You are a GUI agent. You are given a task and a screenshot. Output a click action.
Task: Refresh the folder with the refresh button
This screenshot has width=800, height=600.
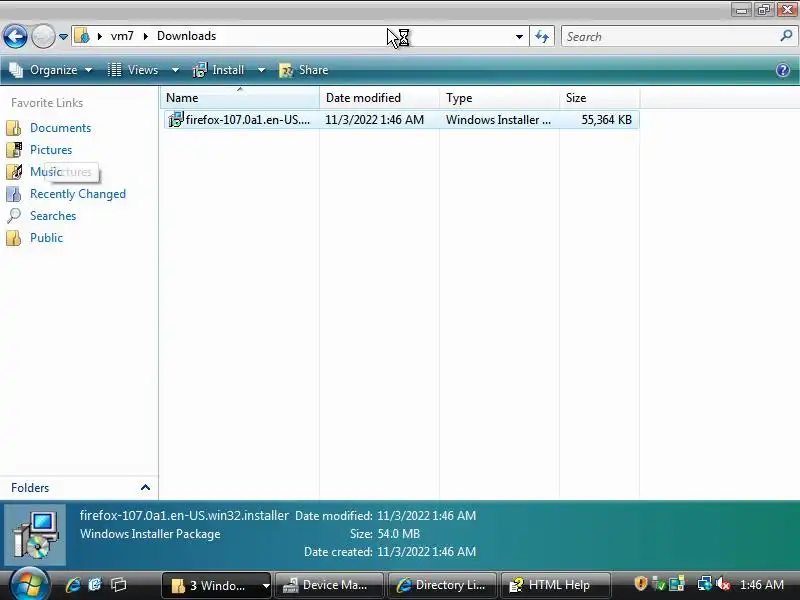pos(542,37)
